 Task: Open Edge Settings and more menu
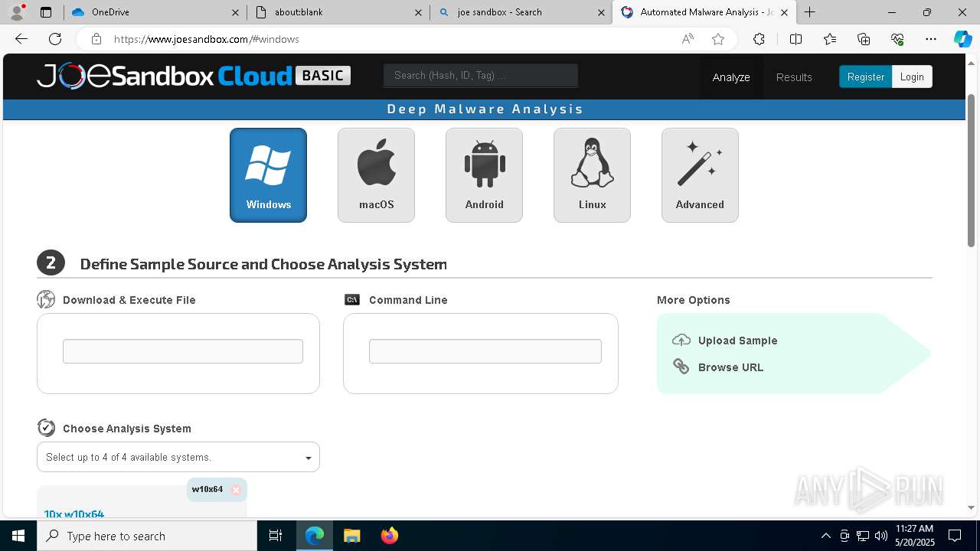point(931,39)
